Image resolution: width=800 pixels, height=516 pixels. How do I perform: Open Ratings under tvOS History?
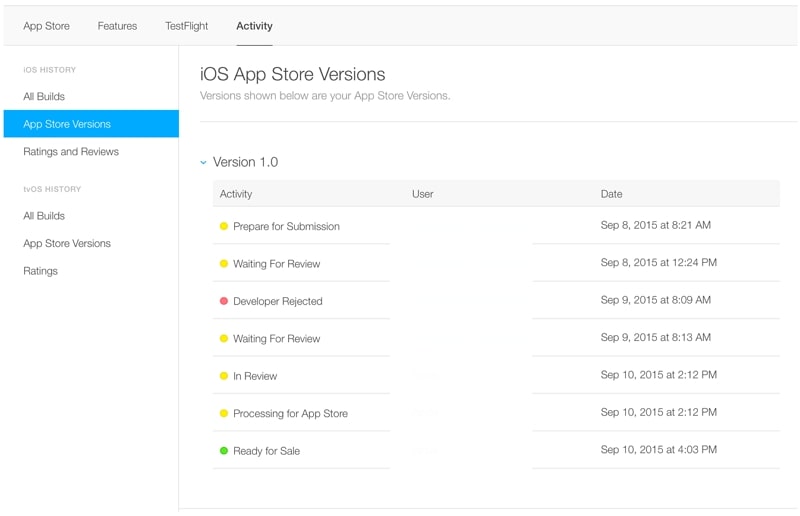click(x=40, y=271)
